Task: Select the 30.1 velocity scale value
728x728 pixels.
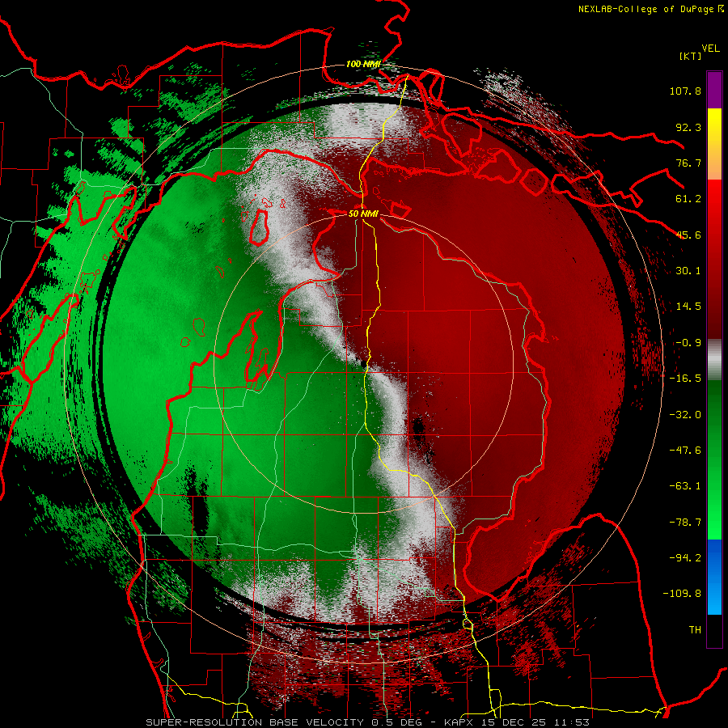Action: click(x=688, y=271)
